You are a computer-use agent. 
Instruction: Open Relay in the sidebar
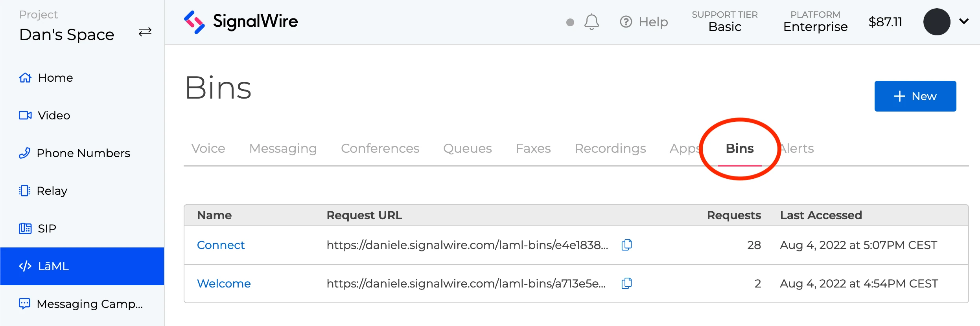[82, 191]
